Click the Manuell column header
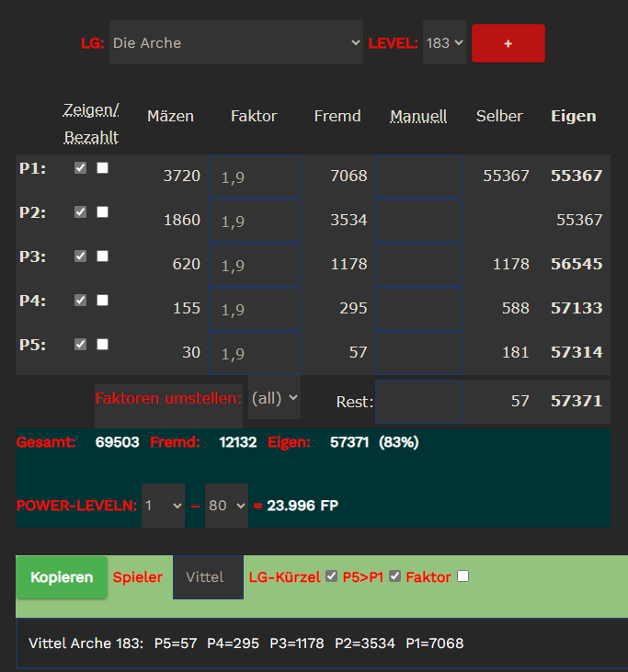This screenshot has width=628, height=672. pos(418,116)
